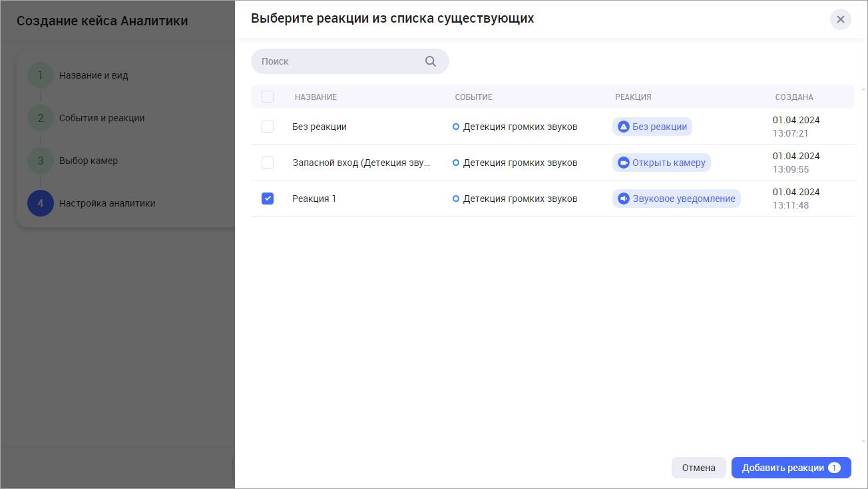Click the scrollbar down arrow of the list
Screen dimensions: 868x489
[863, 441]
